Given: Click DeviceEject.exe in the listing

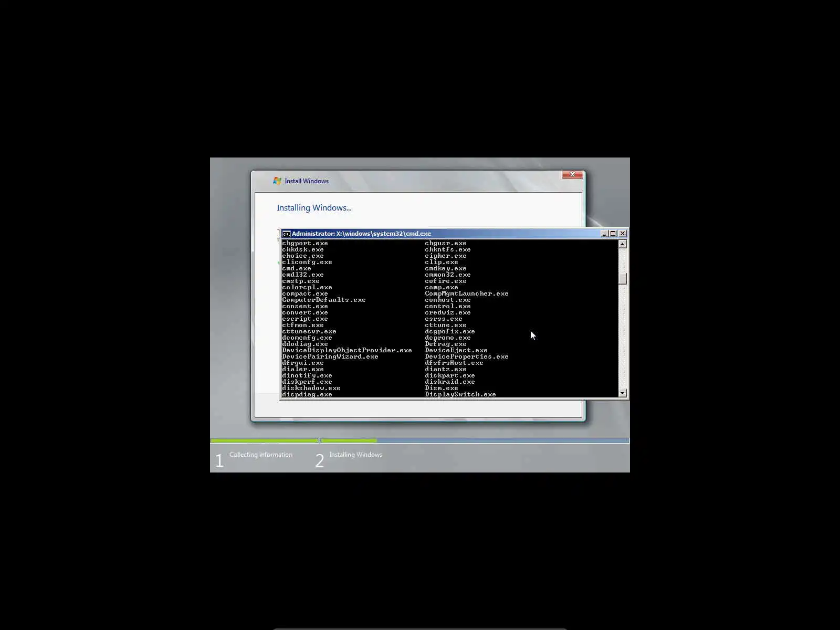Looking at the screenshot, I should pos(456,350).
